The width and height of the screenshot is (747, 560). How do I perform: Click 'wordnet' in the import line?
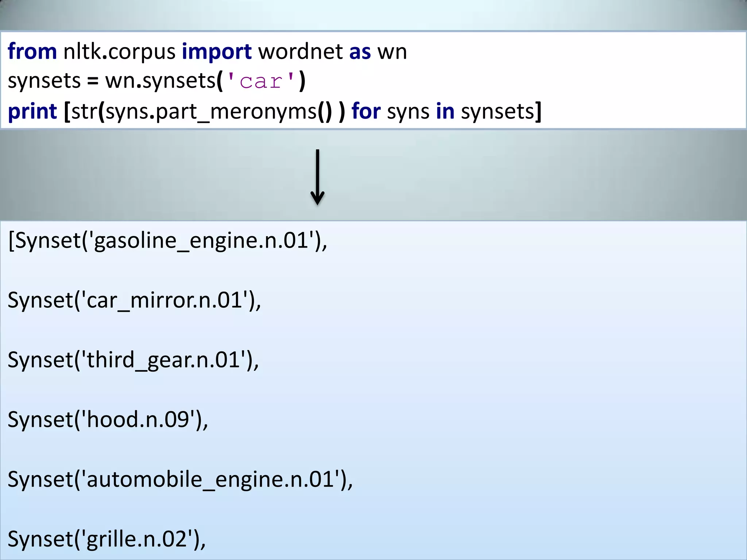coord(300,51)
